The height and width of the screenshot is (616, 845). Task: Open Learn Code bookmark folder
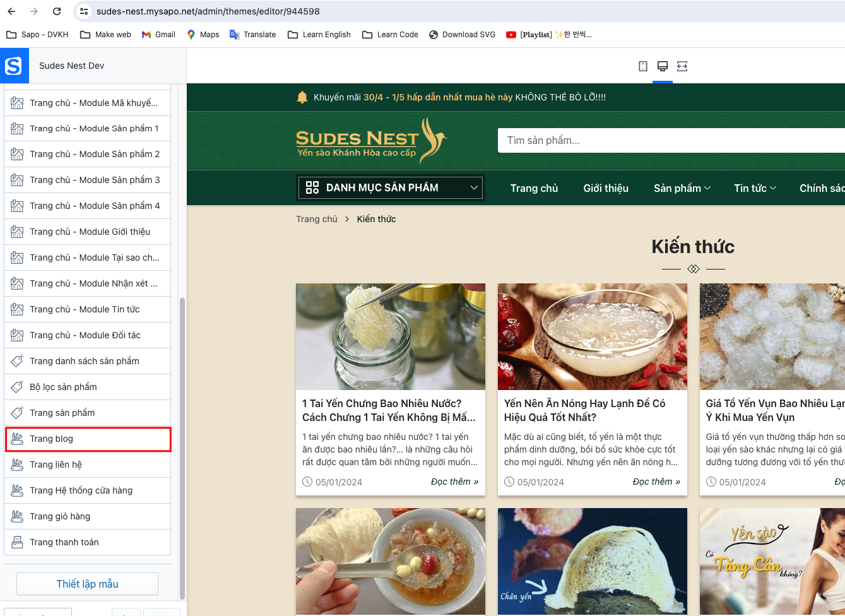point(390,35)
